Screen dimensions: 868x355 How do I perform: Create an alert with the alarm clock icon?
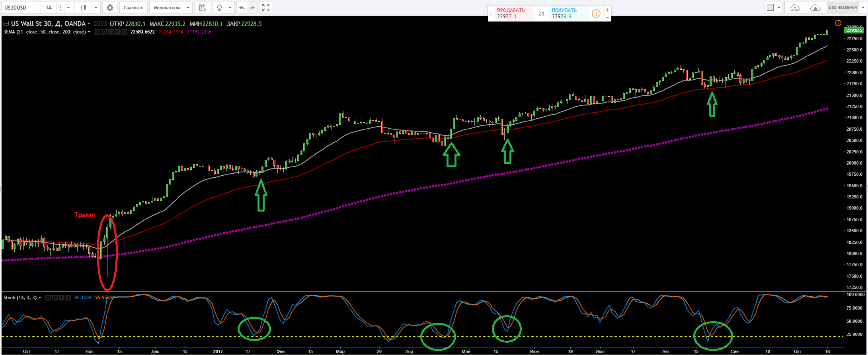[202, 8]
